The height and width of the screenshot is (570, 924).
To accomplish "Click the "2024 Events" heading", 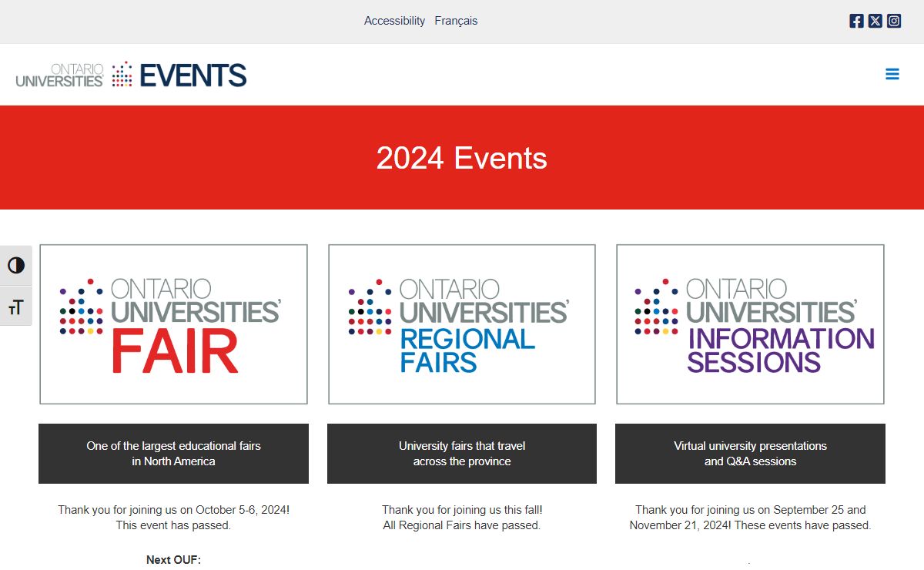I will tap(462, 158).
